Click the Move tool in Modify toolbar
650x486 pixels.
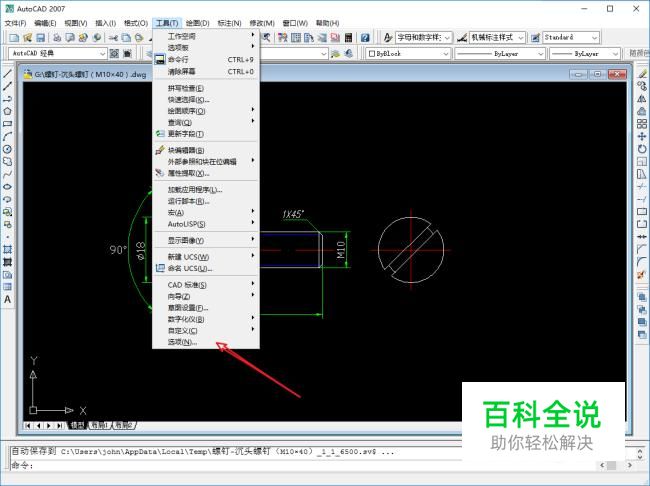[x=642, y=136]
